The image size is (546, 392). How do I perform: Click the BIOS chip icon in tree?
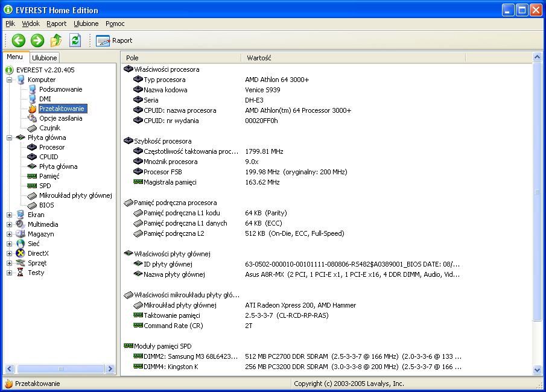(32, 206)
